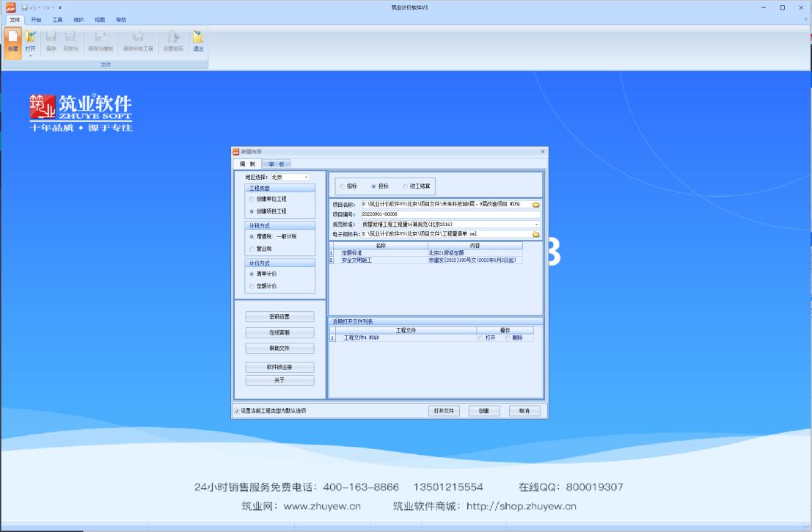The height and width of the screenshot is (532, 812).
Task: Browse folder icon next to 项目名称 field
Action: coord(535,204)
